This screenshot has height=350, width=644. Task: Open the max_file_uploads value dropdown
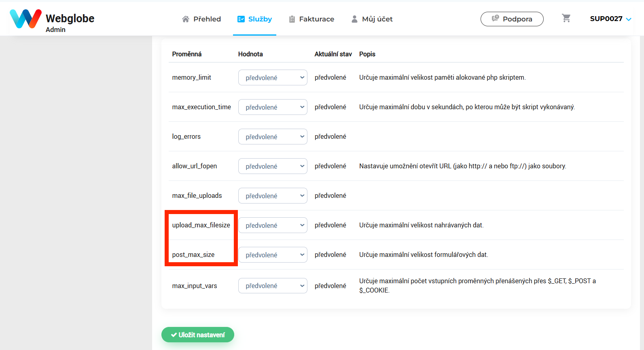coord(273,196)
